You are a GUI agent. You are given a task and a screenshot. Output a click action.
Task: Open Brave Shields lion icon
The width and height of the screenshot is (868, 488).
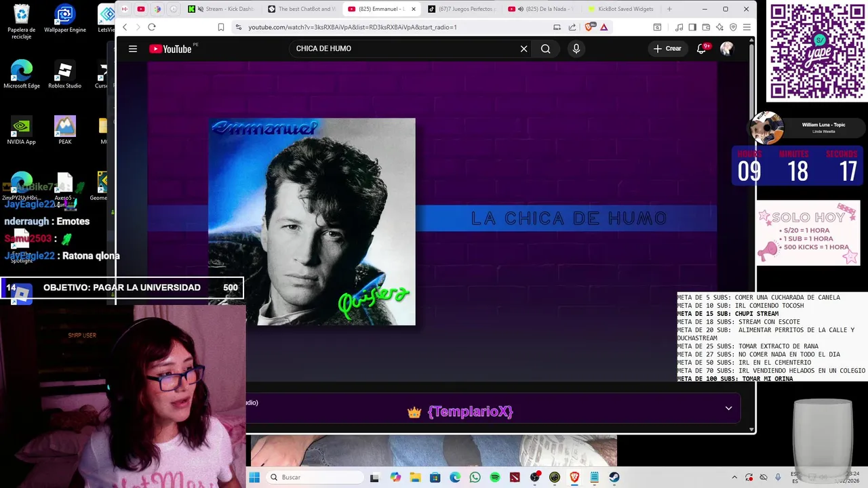point(589,27)
